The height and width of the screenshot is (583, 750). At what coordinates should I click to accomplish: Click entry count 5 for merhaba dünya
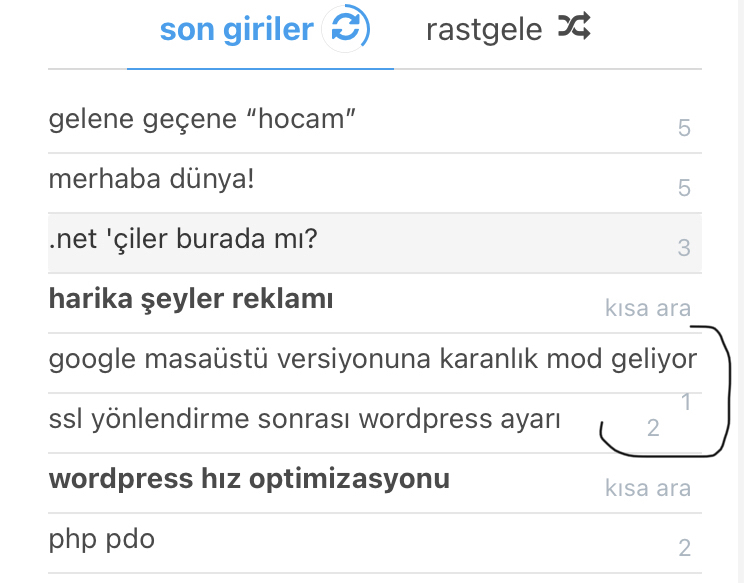point(684,188)
